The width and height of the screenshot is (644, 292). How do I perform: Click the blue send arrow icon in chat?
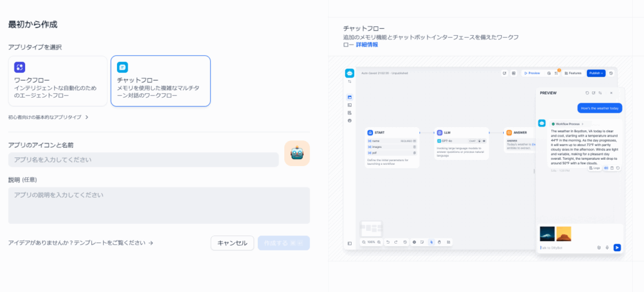click(x=617, y=247)
